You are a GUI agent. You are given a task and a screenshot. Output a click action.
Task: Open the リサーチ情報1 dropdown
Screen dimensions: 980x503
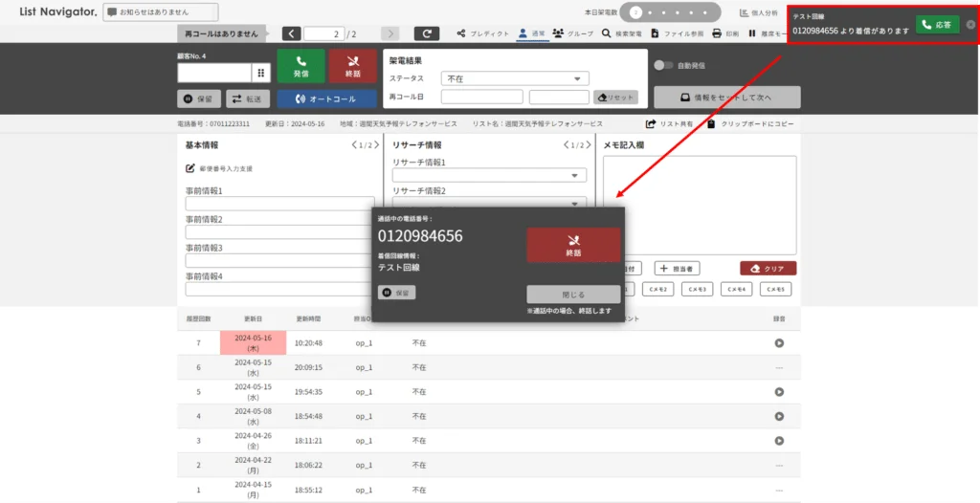[x=489, y=176]
